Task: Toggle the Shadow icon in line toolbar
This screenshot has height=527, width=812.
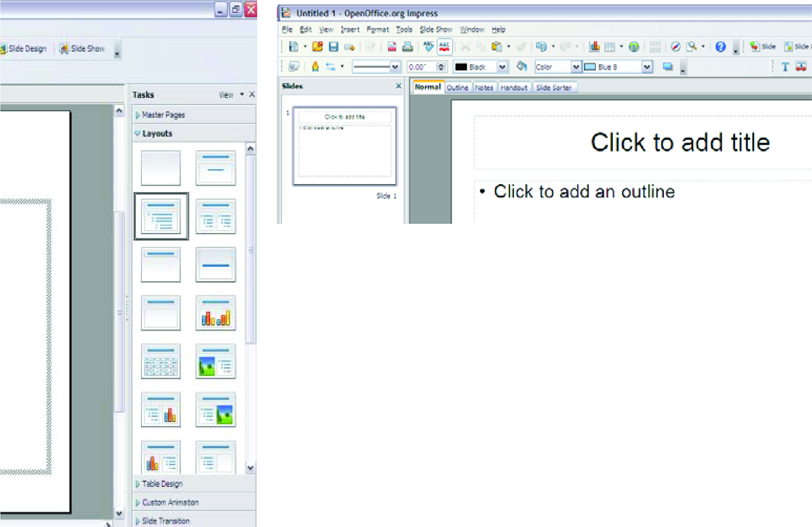Action: pos(668,67)
